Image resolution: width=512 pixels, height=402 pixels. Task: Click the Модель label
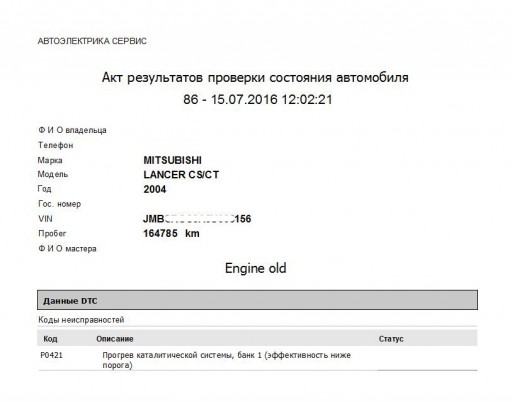point(53,174)
